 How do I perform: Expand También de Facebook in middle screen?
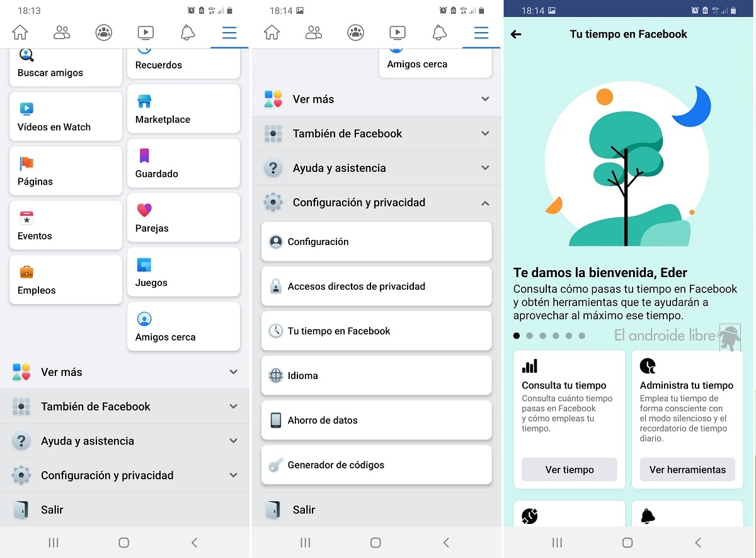377,134
